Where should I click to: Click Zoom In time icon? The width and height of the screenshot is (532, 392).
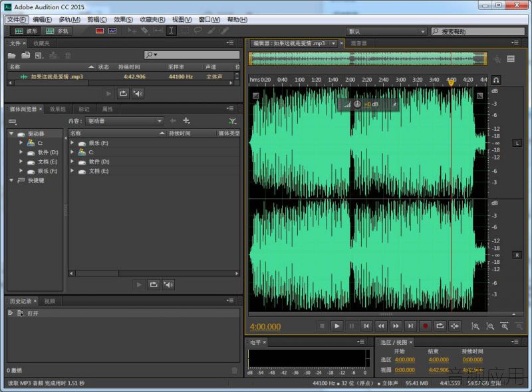(x=505, y=326)
